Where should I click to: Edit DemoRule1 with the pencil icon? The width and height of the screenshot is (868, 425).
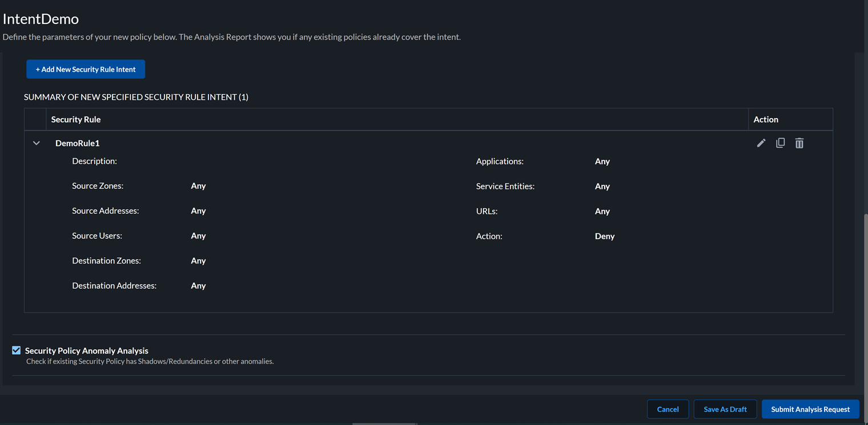coord(761,143)
